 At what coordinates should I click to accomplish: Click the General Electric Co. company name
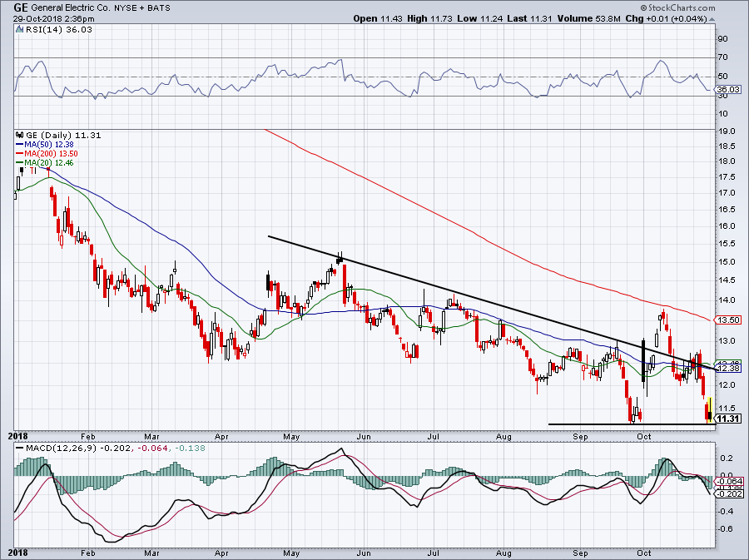[70, 8]
